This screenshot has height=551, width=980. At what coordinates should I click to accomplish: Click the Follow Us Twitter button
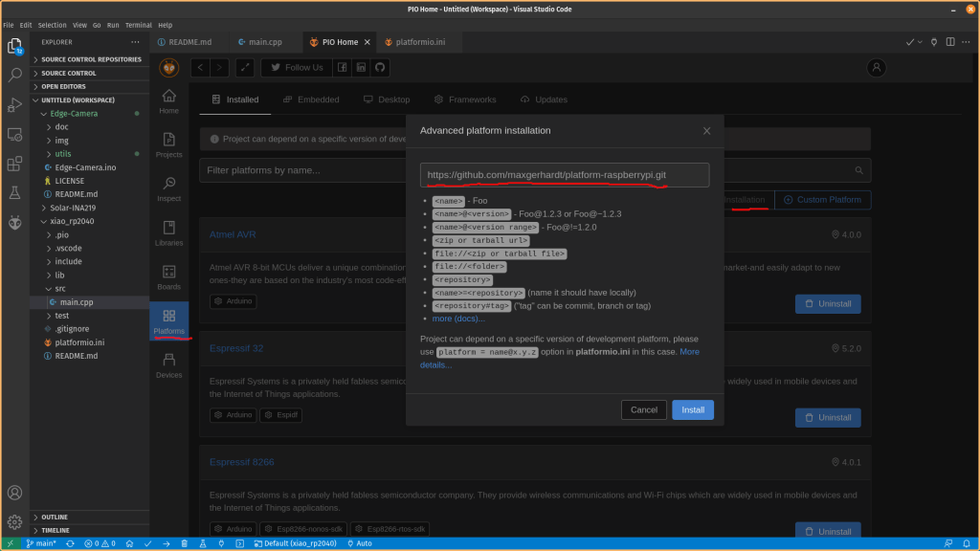point(295,67)
